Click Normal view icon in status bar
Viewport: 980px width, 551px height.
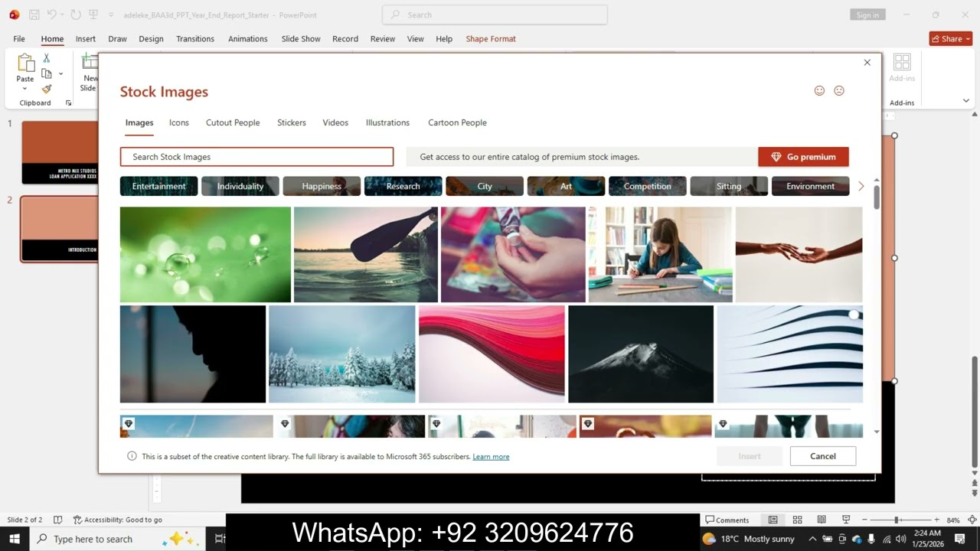tap(773, 520)
